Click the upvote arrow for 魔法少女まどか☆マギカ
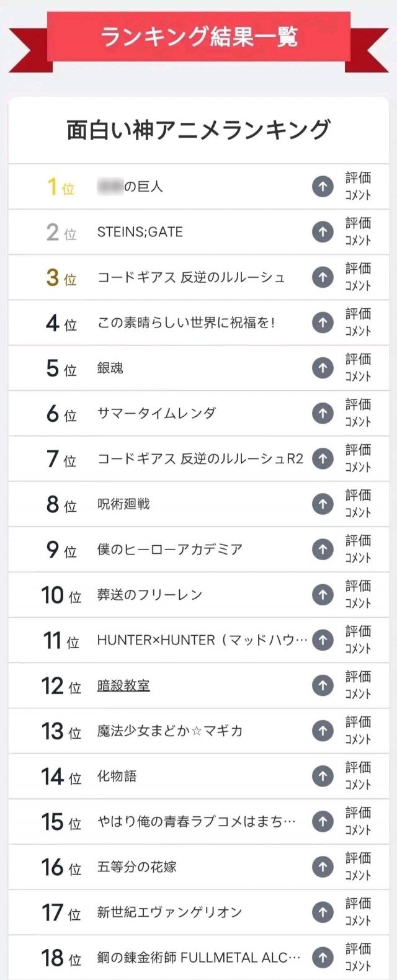Viewport: 397px width, 980px height. (323, 731)
